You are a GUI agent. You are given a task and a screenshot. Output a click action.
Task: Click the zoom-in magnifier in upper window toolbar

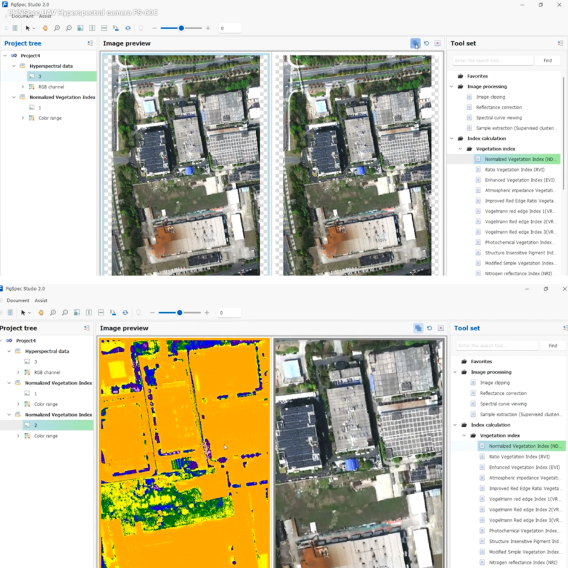tap(57, 28)
